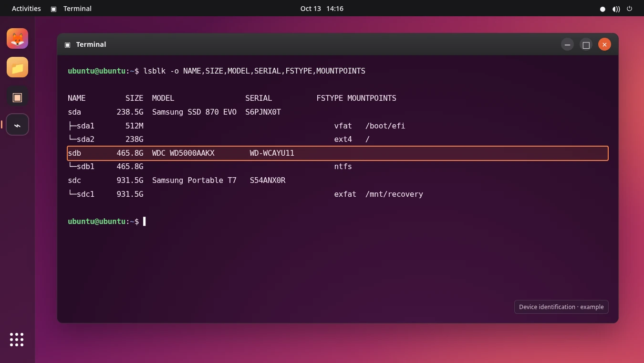This screenshot has width=644, height=363.
Task: Click 'WDC WD5000AAKX' model text
Action: (x=183, y=153)
